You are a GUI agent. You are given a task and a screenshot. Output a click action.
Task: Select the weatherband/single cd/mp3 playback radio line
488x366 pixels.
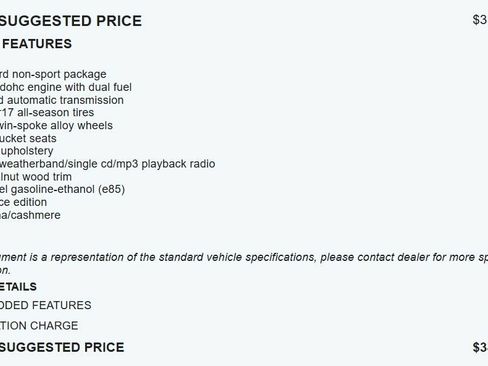pyautogui.click(x=107, y=164)
